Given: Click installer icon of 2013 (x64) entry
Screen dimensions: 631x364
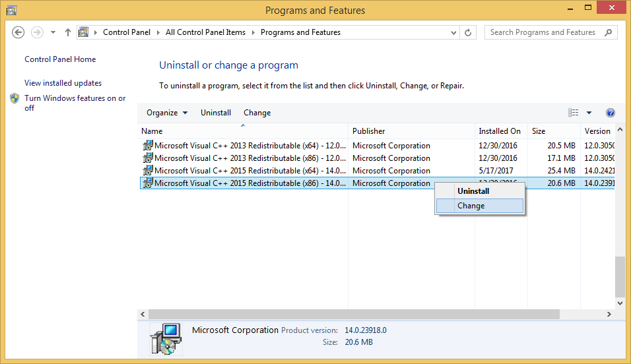Looking at the screenshot, I should pos(148,145).
